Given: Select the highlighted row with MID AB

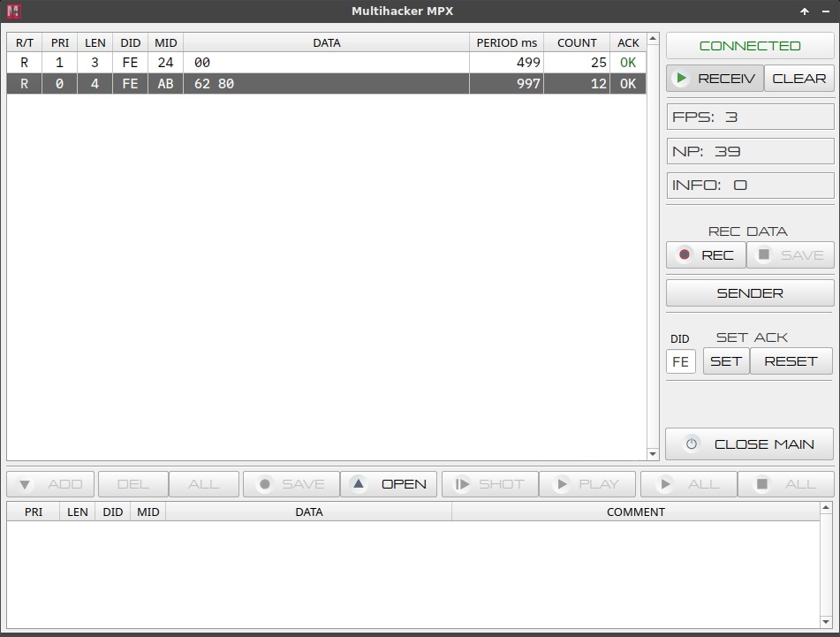Looking at the screenshot, I should (x=326, y=84).
